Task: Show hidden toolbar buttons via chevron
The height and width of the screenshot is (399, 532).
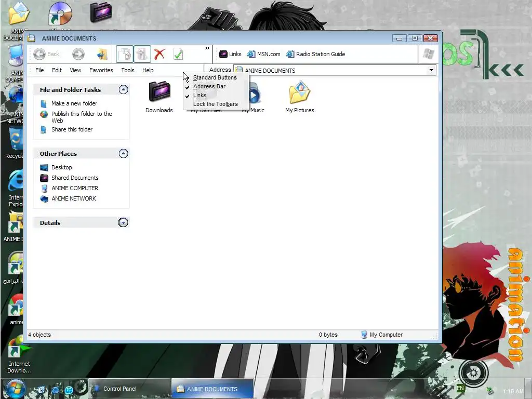Action: pyautogui.click(x=207, y=48)
